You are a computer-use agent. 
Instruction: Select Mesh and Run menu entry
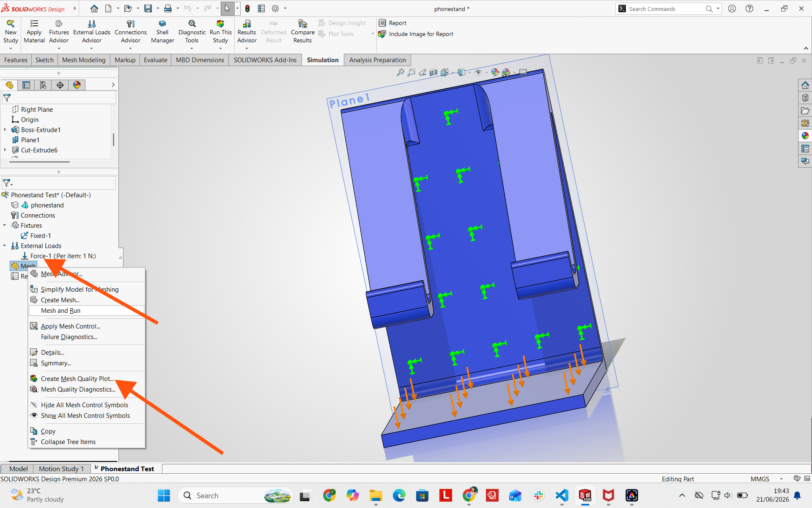pos(86,311)
